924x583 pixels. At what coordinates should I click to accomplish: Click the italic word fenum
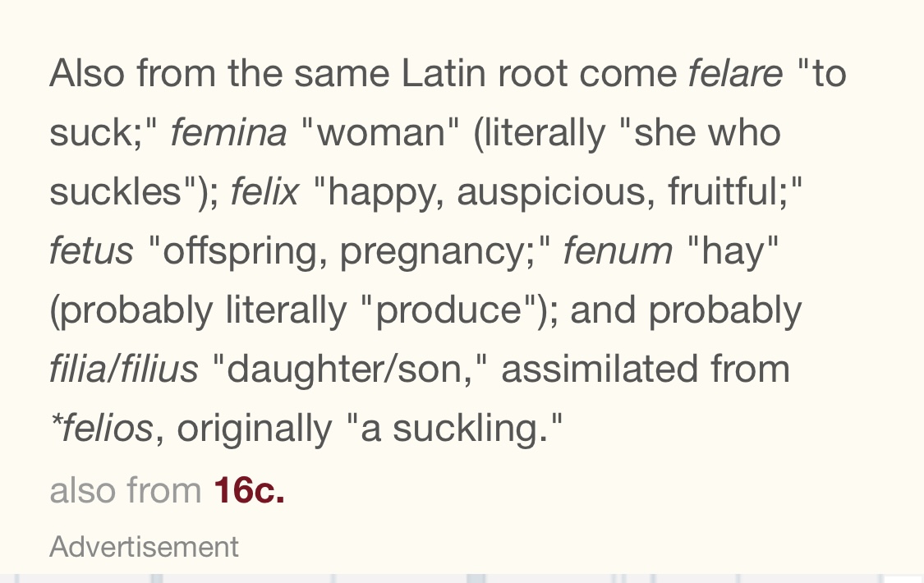click(618, 251)
